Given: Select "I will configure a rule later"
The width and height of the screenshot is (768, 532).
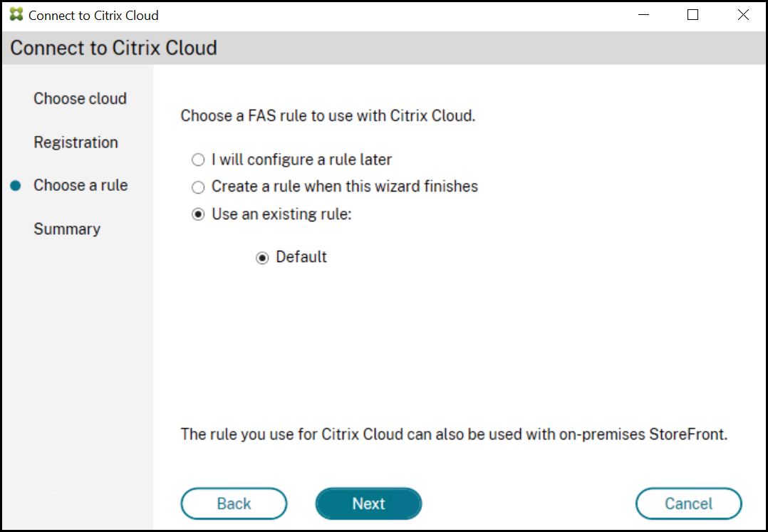Looking at the screenshot, I should 198,160.
